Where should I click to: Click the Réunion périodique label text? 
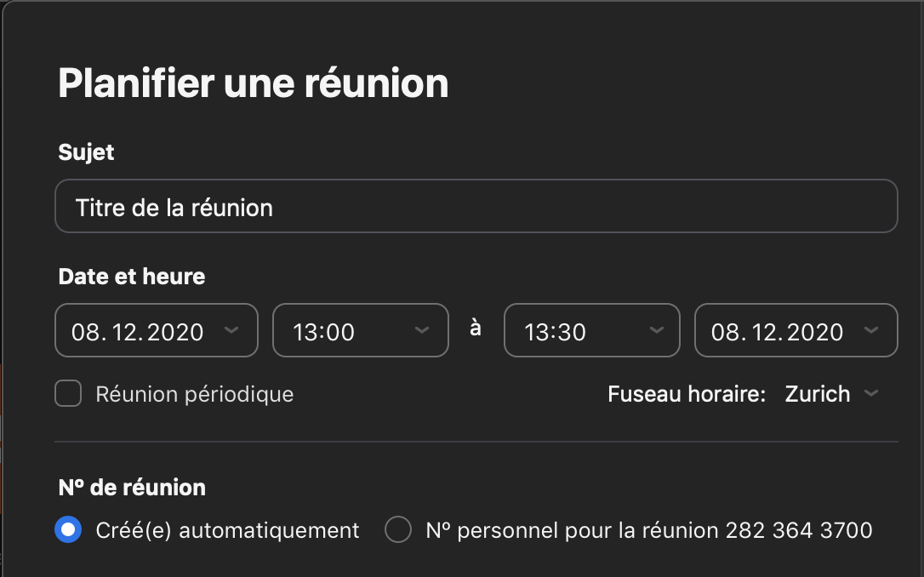pyautogui.click(x=195, y=395)
